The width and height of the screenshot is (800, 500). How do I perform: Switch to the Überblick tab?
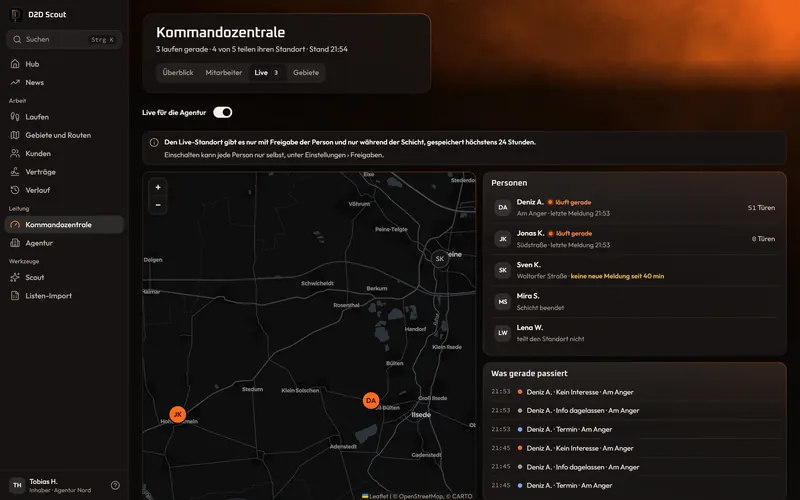point(178,72)
